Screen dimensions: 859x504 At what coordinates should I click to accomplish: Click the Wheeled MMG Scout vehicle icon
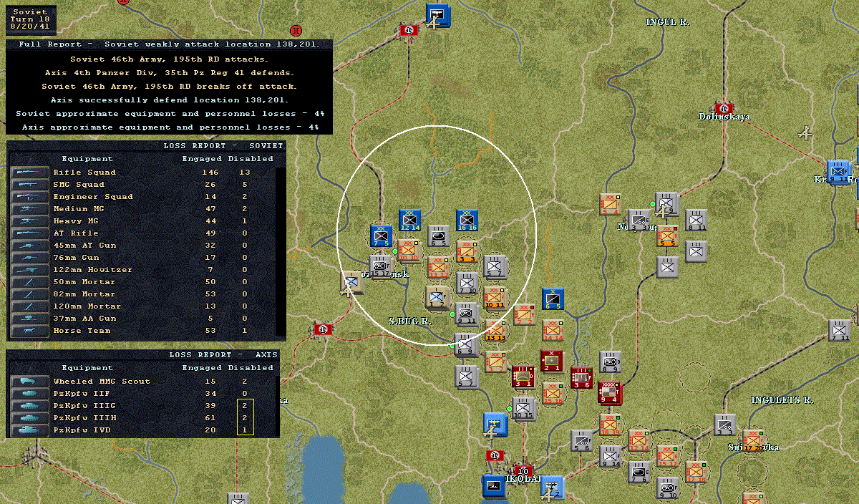click(29, 381)
